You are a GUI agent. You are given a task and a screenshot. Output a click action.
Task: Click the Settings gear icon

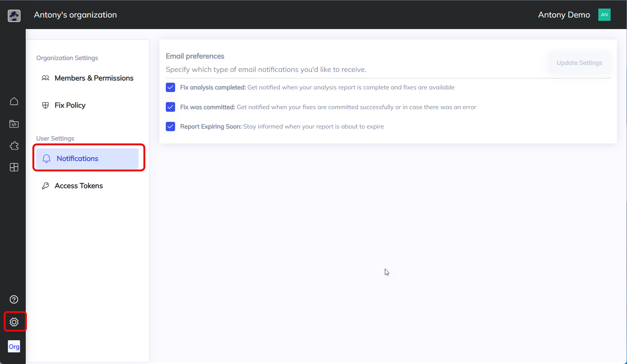point(14,322)
